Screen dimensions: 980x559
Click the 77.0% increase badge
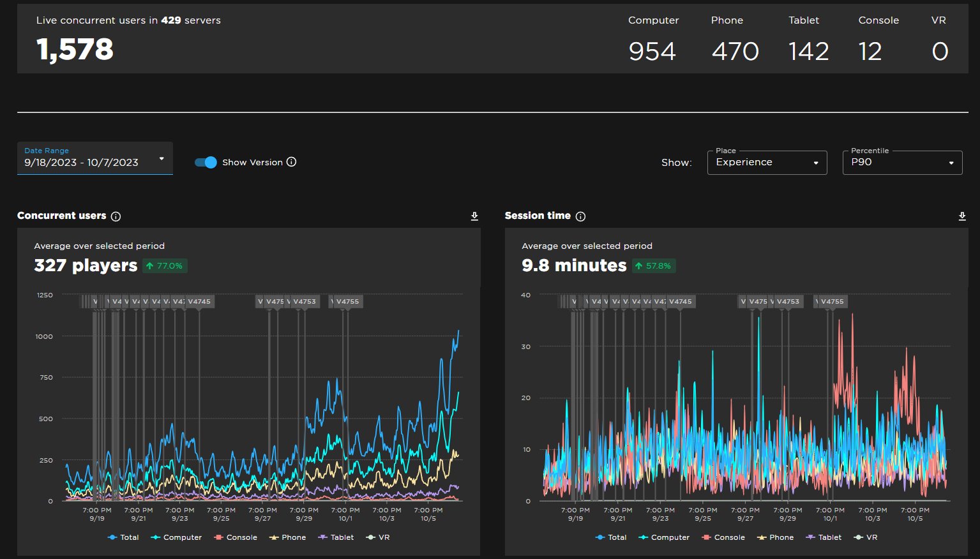[165, 266]
